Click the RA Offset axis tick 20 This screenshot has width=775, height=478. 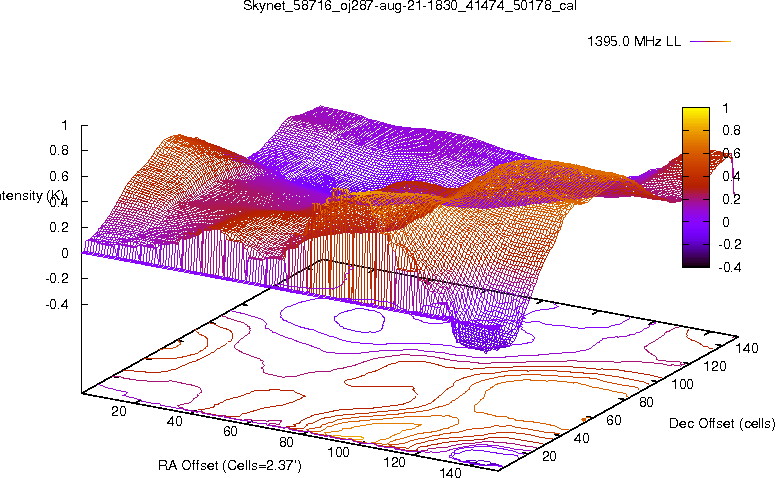(x=119, y=411)
